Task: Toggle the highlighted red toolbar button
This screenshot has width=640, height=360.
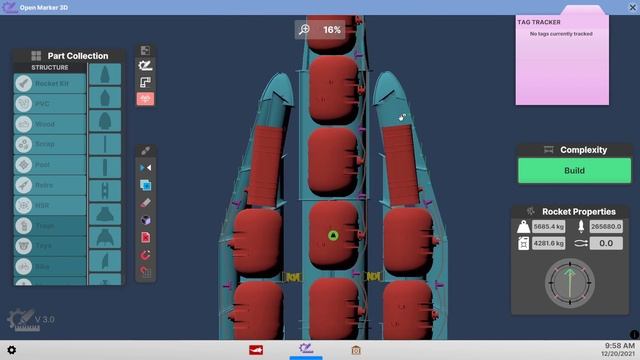Action: pyautogui.click(x=145, y=99)
